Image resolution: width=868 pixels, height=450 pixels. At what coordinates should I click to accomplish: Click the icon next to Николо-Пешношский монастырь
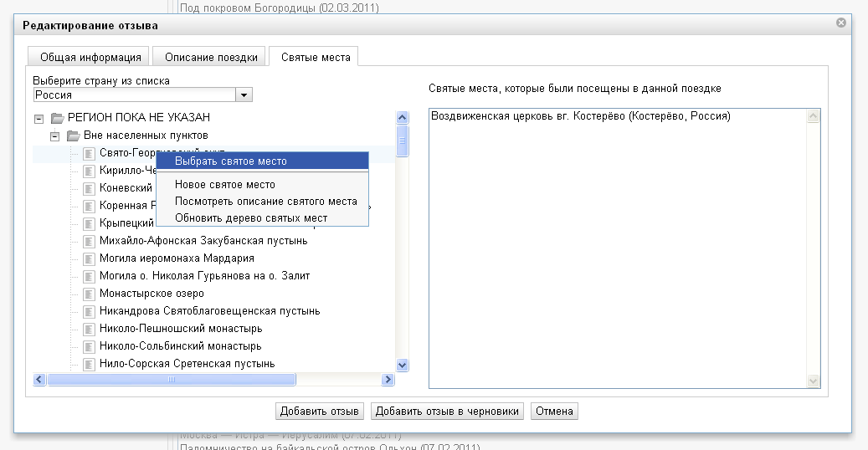coord(90,329)
